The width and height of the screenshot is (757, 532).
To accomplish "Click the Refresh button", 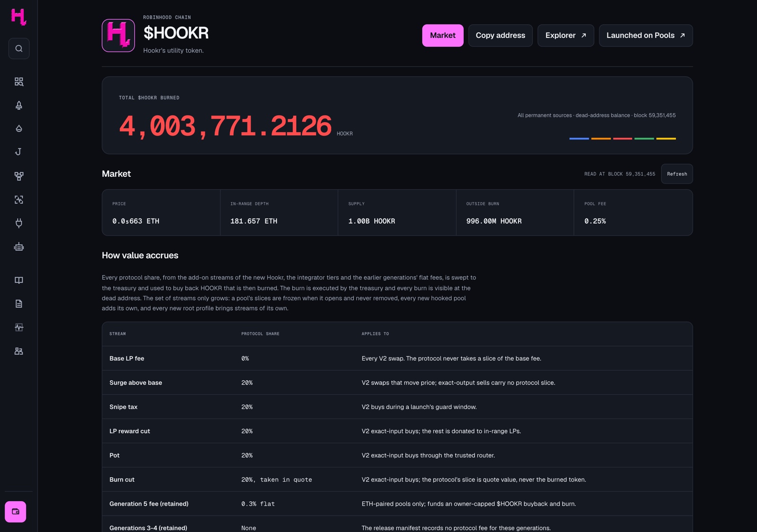I will point(677,174).
